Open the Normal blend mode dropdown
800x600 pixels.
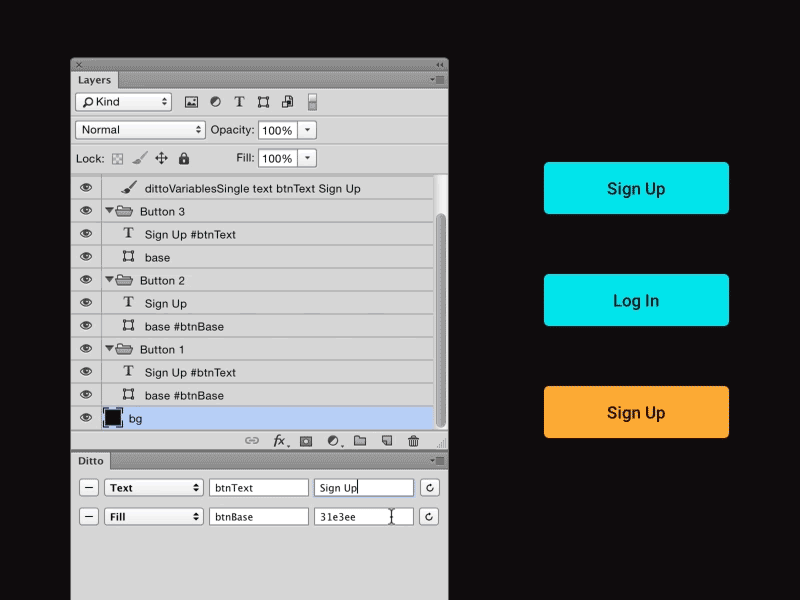coord(140,130)
